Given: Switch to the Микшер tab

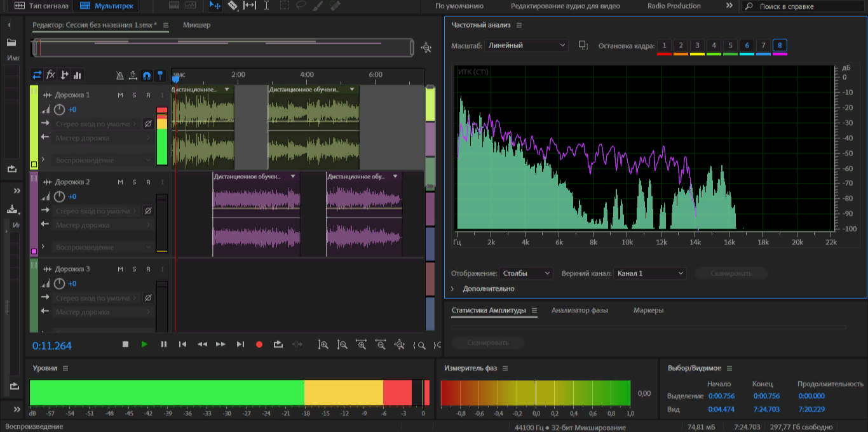Looking at the screenshot, I should [196, 25].
